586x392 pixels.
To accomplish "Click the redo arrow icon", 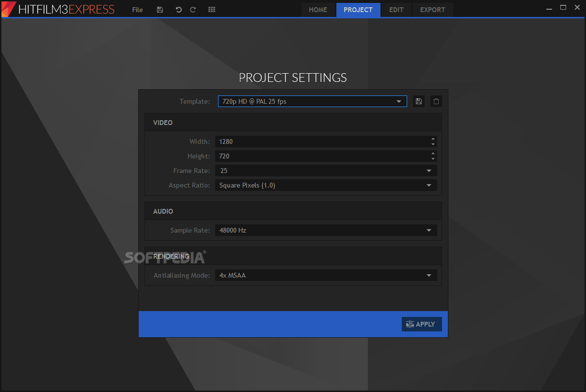I will [193, 10].
